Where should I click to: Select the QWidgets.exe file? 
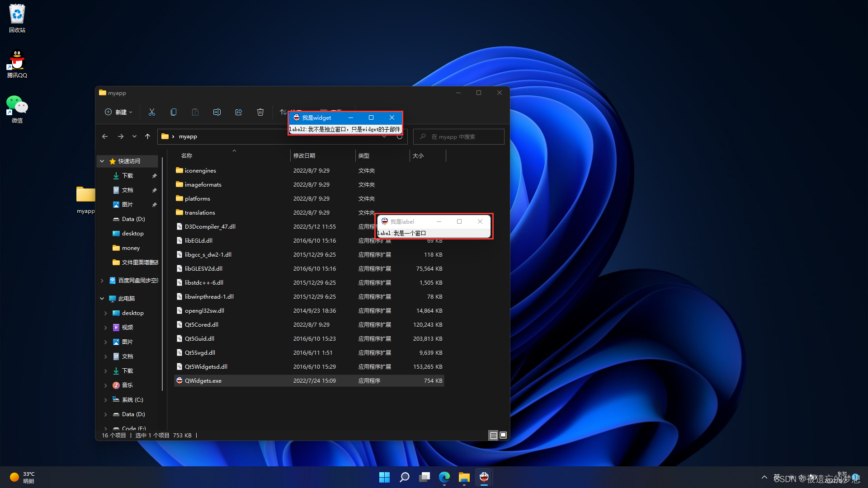pyautogui.click(x=203, y=381)
